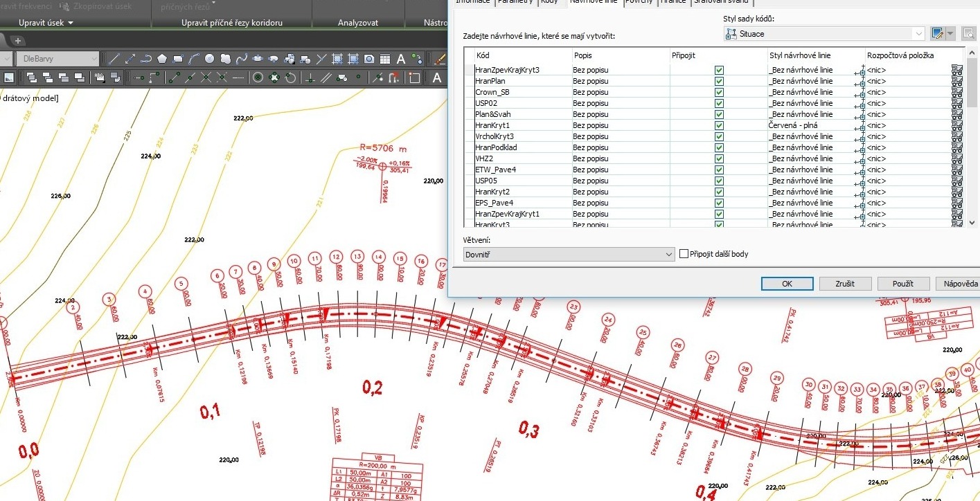Select the Multiline Text tool in draw toolbar
The width and height of the screenshot is (980, 501).
[401, 59]
